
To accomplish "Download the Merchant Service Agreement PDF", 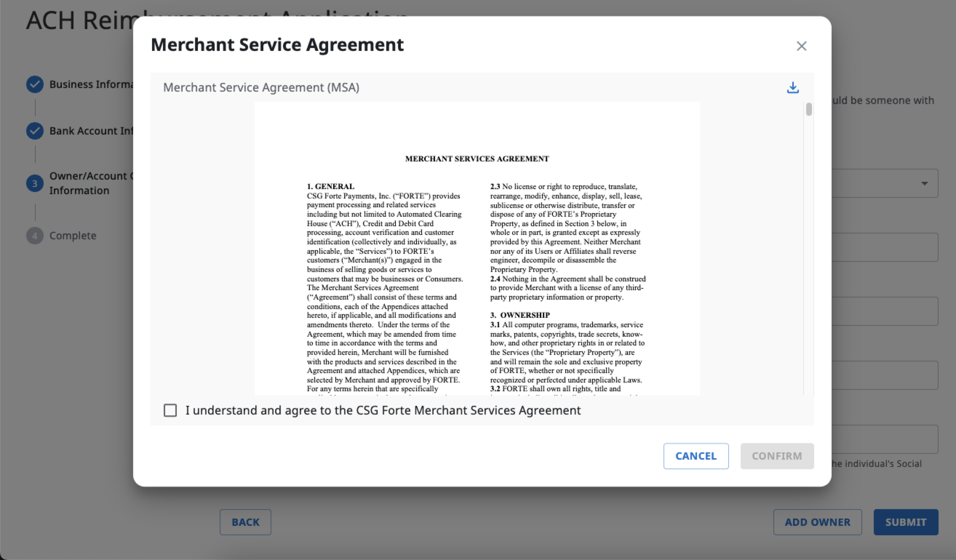I will 793,88.
